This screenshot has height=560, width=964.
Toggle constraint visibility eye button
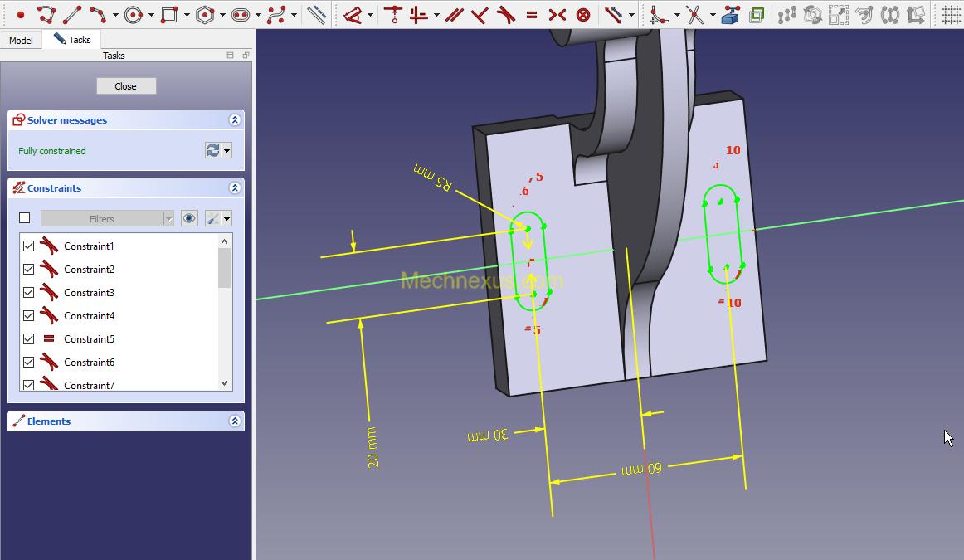tap(189, 218)
